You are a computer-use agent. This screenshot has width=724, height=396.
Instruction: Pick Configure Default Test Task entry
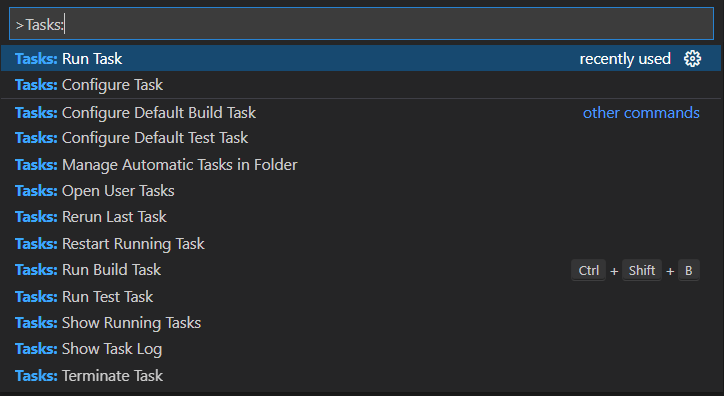(361, 138)
